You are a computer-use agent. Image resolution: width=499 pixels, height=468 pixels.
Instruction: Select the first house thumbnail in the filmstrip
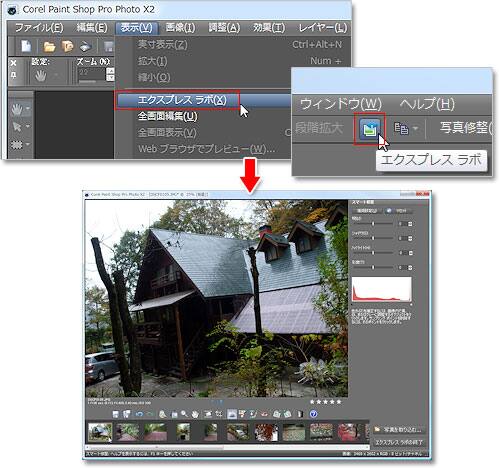click(100, 432)
